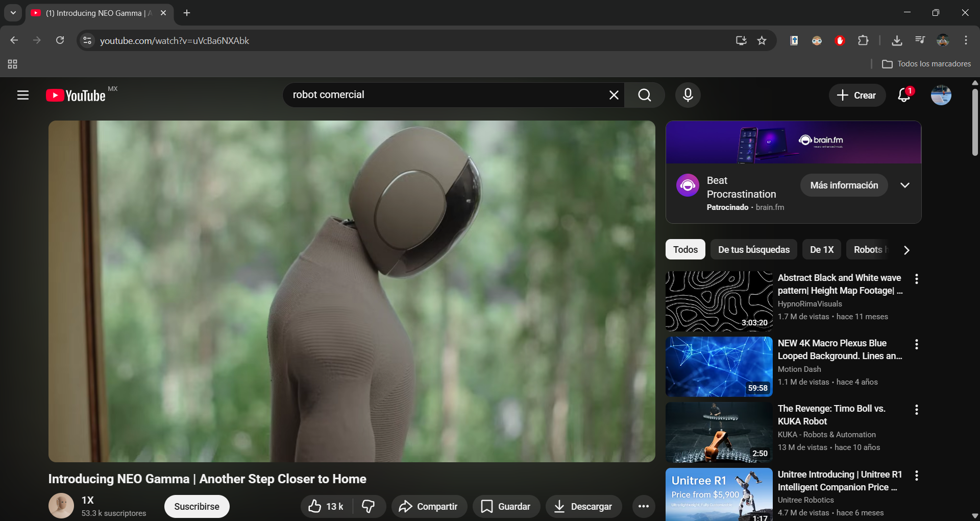Open the brain.fm ad banner image
Screen dimensions: 980x521
[794, 143]
